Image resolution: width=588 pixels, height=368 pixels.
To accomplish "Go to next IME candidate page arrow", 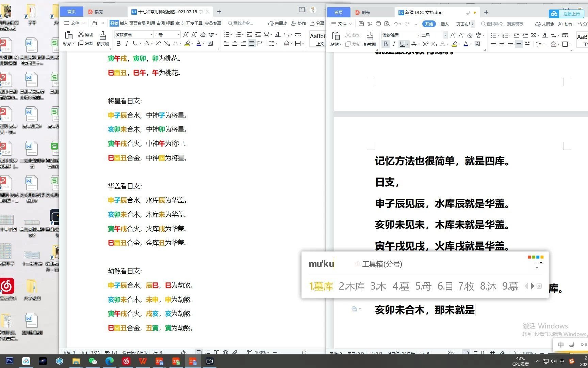I will (x=533, y=286).
